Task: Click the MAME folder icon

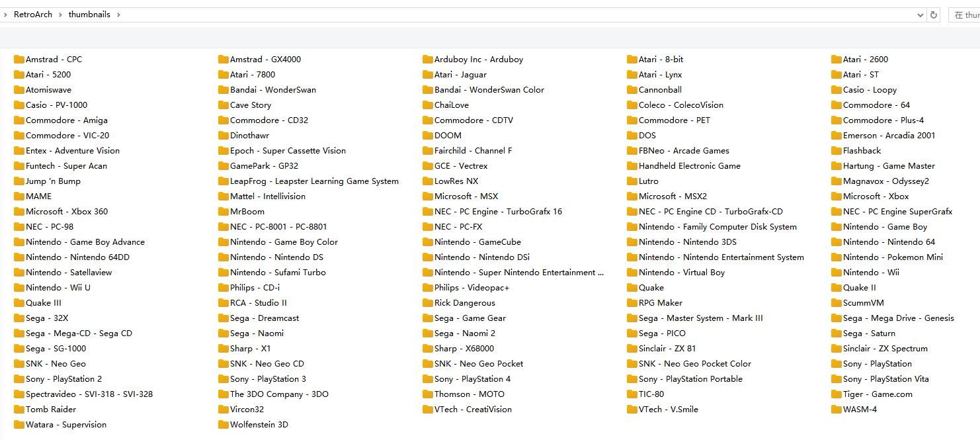Action: coord(19,197)
